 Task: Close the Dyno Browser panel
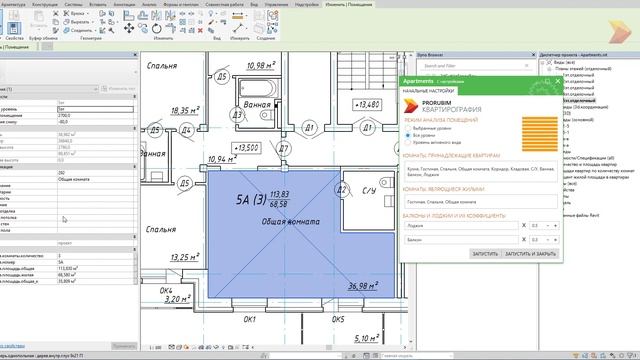pyautogui.click(x=533, y=55)
